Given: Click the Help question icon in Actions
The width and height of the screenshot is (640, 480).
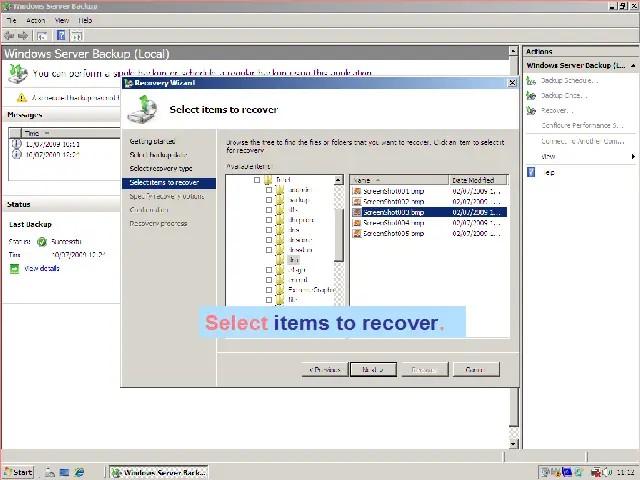Looking at the screenshot, I should (x=531, y=172).
